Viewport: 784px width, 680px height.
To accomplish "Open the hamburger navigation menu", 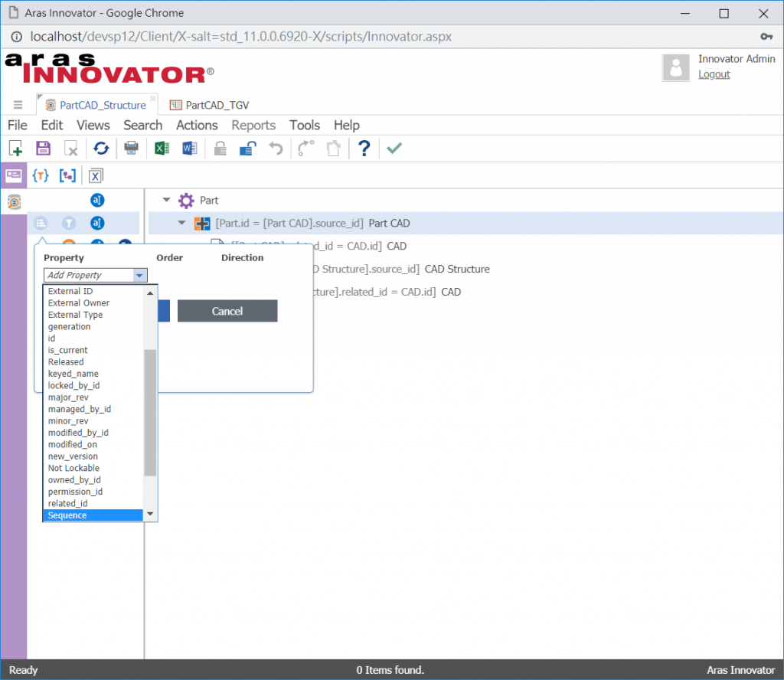I will click(18, 104).
